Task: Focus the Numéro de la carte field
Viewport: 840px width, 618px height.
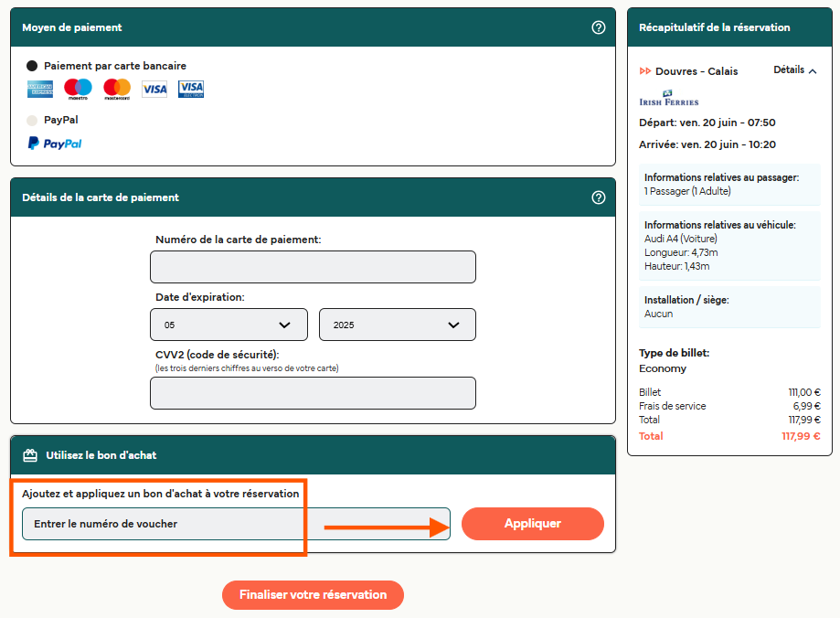Action: 313,267
